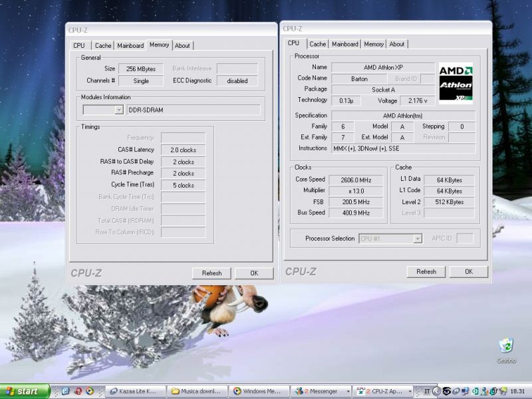Click the Package value Socket A
532x399 pixels.
[383, 90]
